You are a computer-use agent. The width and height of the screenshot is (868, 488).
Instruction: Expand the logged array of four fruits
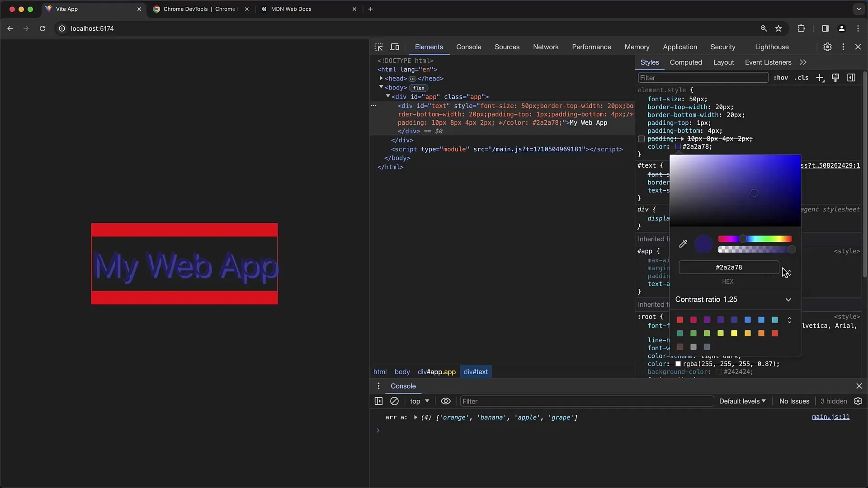pos(415,418)
